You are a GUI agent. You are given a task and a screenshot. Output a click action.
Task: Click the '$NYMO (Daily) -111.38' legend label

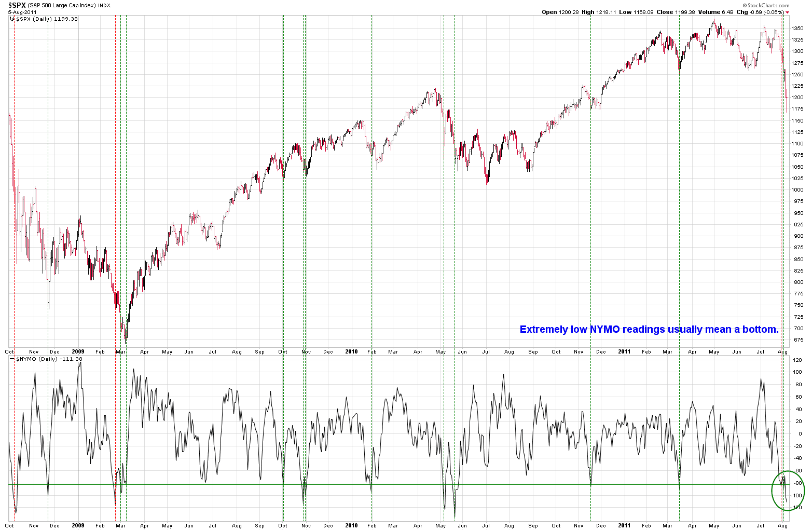click(x=49, y=359)
